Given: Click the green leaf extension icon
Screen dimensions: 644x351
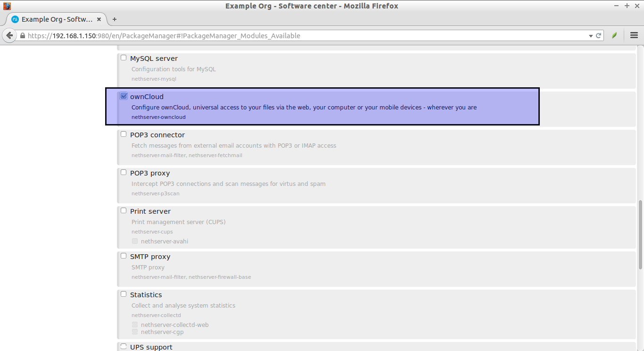Looking at the screenshot, I should pyautogui.click(x=614, y=35).
